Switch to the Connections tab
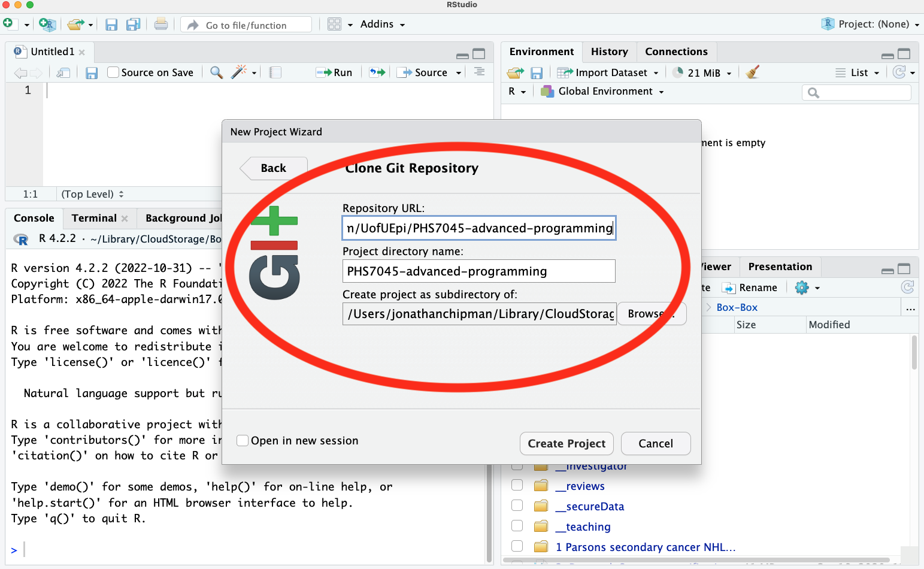Screen dimensions: 924x569 tap(676, 52)
